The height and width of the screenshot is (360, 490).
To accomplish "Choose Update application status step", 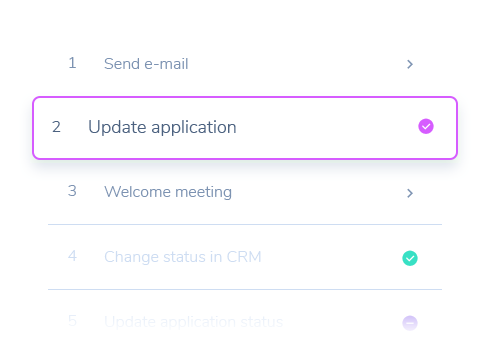I will [194, 322].
